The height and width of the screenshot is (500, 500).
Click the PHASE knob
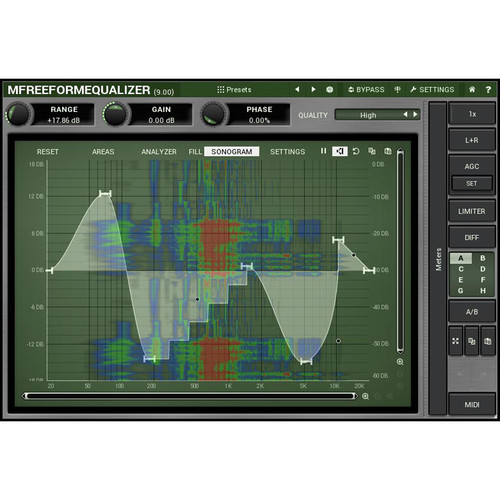[x=213, y=114]
